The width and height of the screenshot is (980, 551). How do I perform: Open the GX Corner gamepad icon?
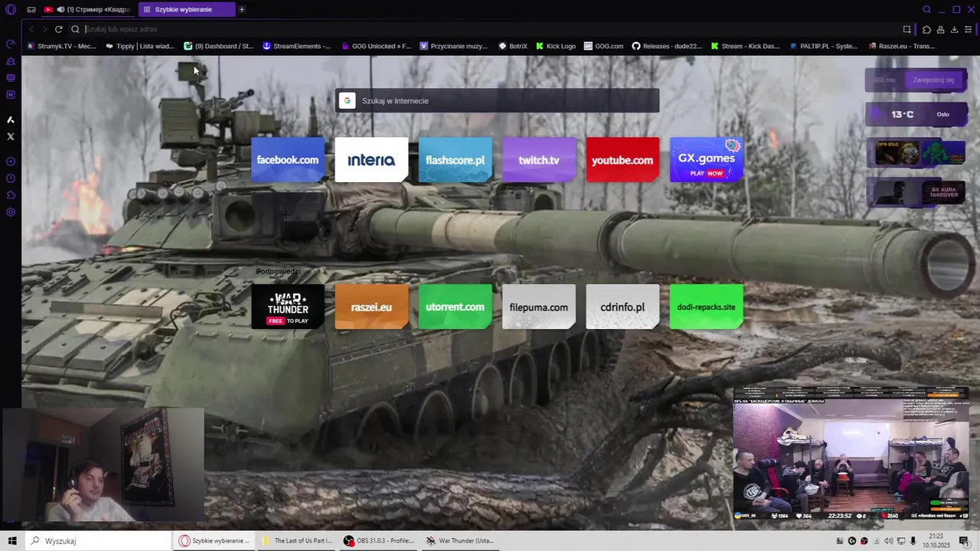coord(31,9)
